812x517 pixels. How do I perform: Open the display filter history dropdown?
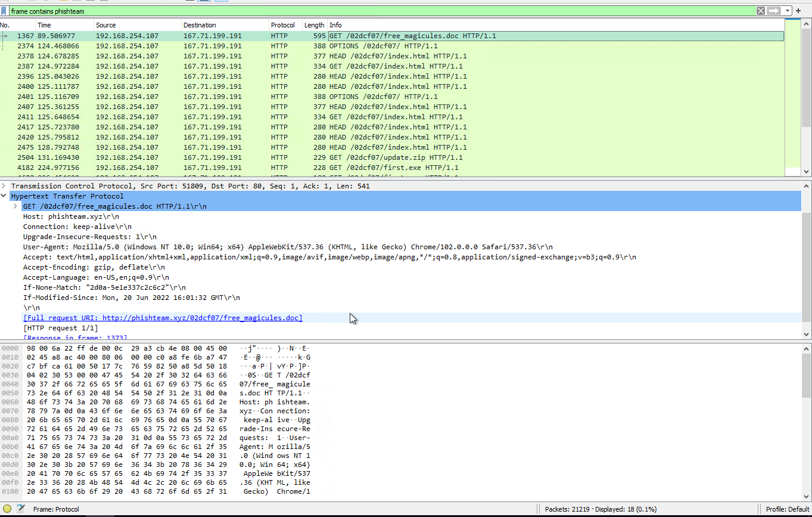point(788,10)
